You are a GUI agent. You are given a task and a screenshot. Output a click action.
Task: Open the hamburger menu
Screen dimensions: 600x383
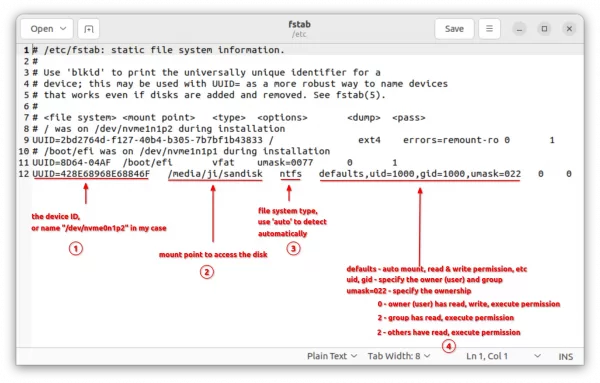[489, 29]
